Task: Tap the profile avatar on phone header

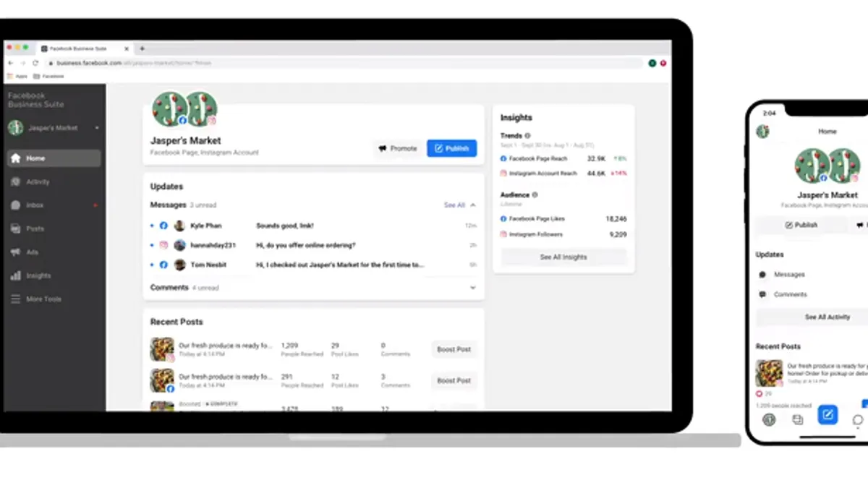Action: click(x=762, y=132)
